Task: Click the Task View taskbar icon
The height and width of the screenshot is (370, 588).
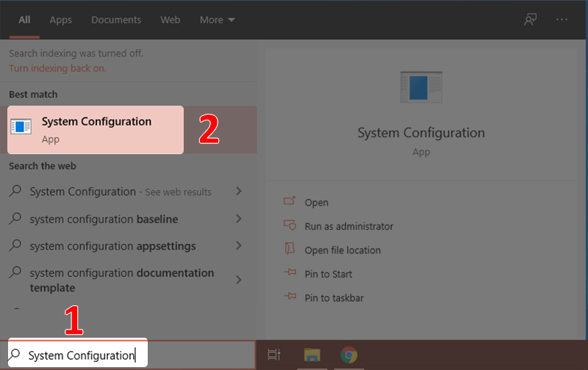Action: pyautogui.click(x=274, y=355)
